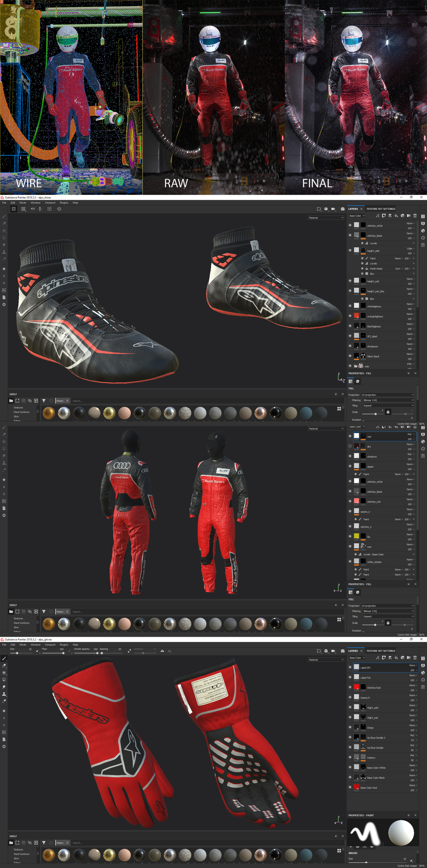This screenshot has height=868, width=427.
Task: Open Material dropdown in shoes viewport
Action: point(326,218)
